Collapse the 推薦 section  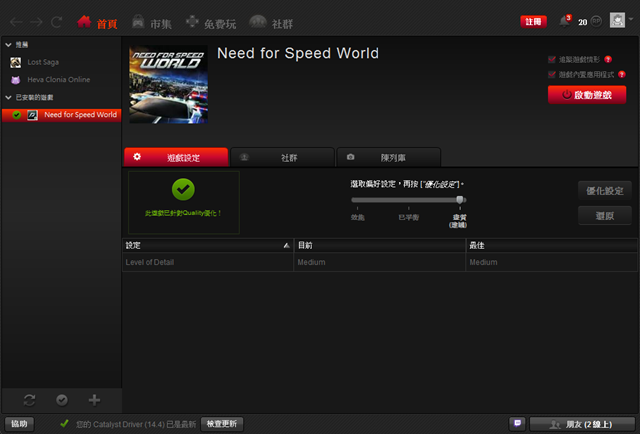[x=9, y=45]
